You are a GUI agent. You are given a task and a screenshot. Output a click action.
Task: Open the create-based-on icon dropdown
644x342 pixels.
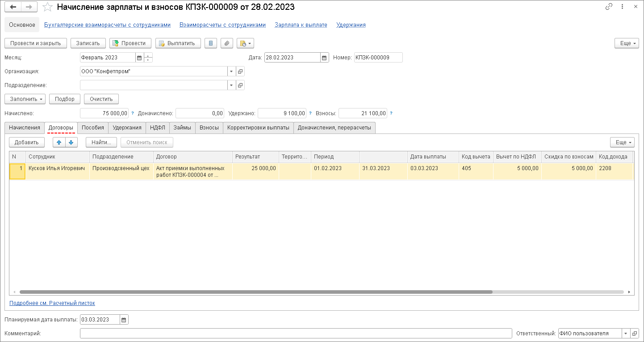tap(246, 43)
